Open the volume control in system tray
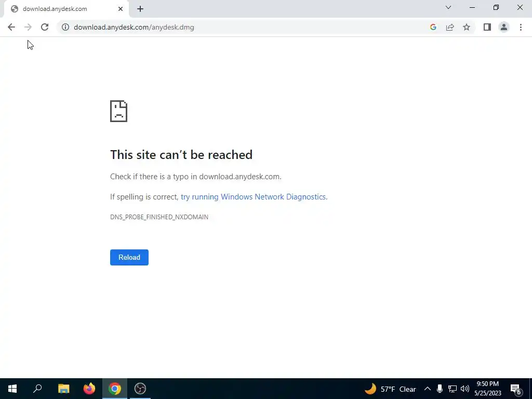 tap(465, 389)
